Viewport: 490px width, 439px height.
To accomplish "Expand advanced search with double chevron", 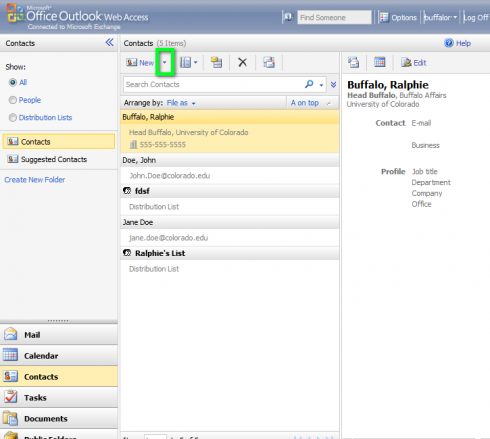I will [x=333, y=85].
